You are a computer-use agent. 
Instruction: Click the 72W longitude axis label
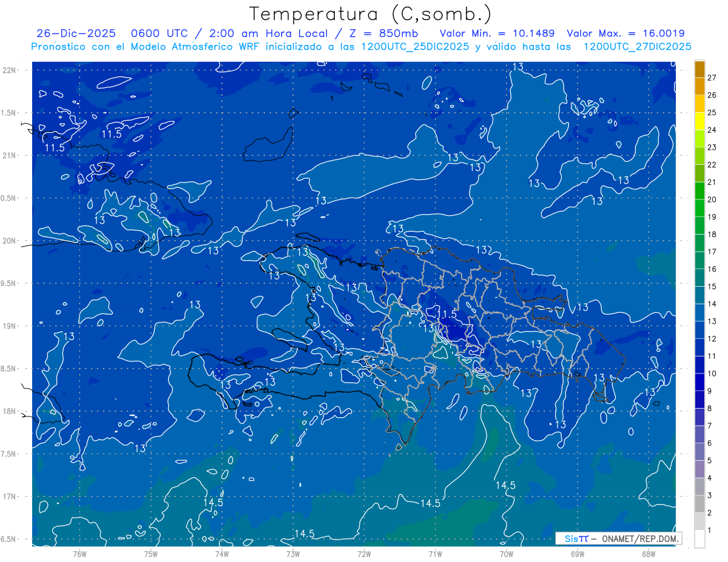click(364, 554)
